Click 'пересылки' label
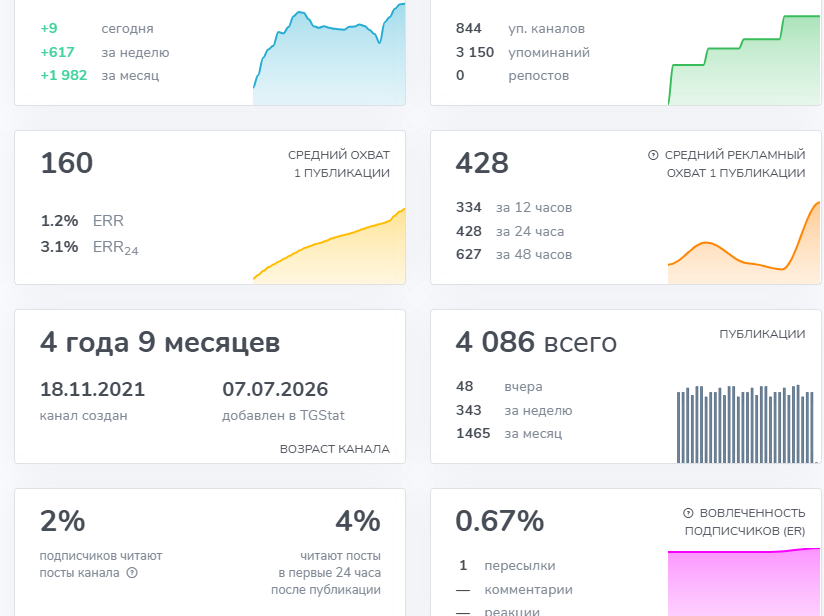The image size is (824, 616). tap(520, 566)
